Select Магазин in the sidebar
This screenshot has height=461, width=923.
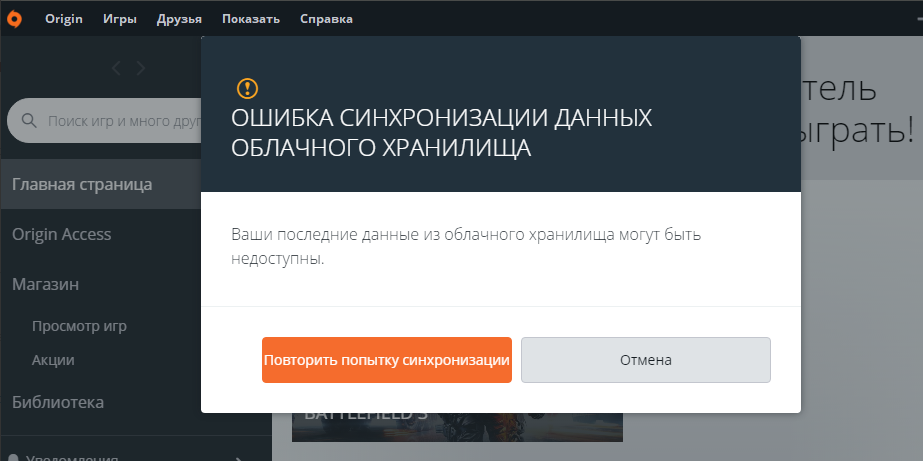[x=46, y=284]
